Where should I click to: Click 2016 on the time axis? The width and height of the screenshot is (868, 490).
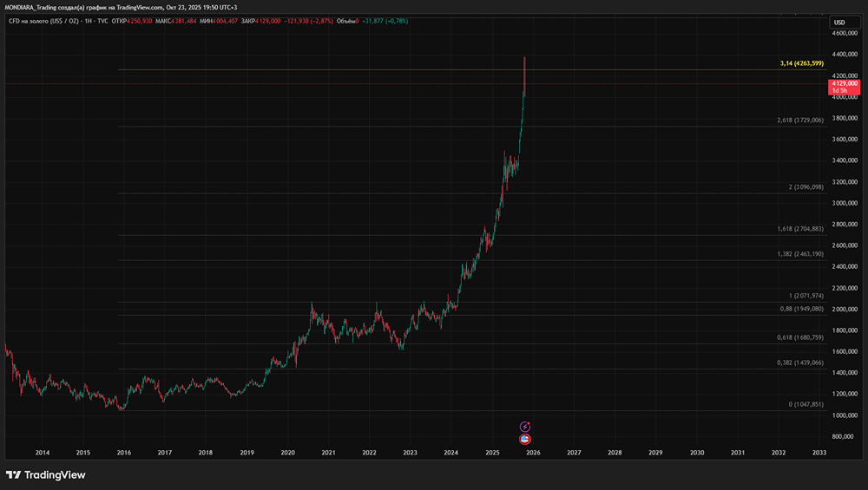click(x=124, y=453)
